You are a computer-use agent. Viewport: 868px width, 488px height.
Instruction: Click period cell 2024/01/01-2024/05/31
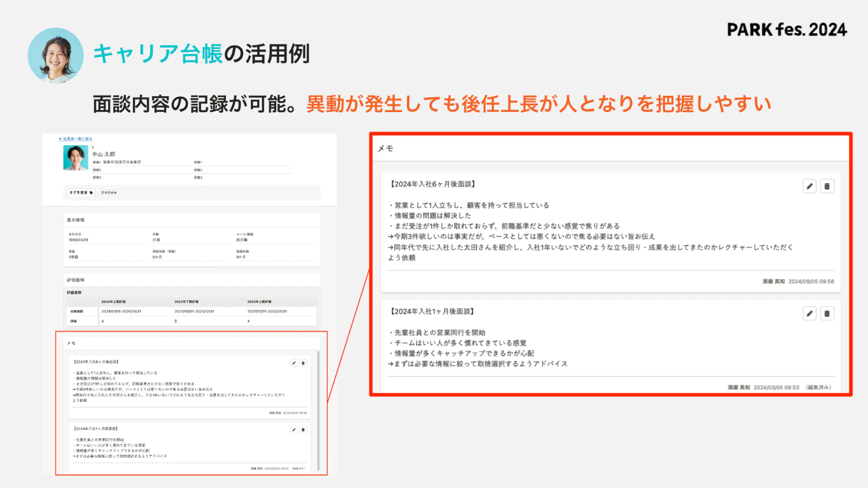coord(121,311)
